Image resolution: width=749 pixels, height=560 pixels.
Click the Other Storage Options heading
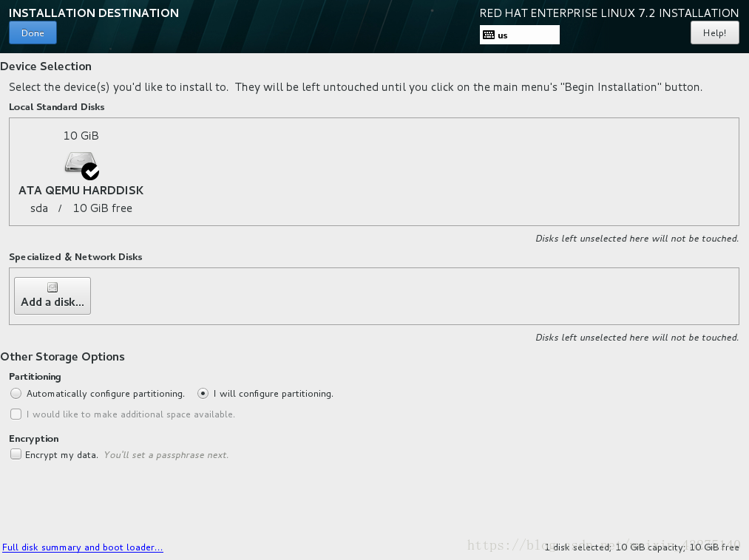63,357
